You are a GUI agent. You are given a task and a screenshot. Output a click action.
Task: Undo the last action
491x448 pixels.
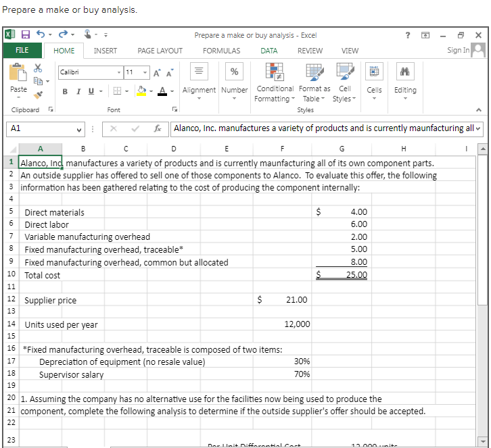(x=41, y=34)
